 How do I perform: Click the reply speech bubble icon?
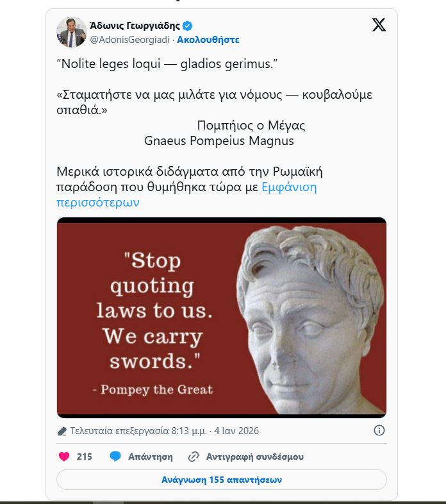tap(115, 456)
